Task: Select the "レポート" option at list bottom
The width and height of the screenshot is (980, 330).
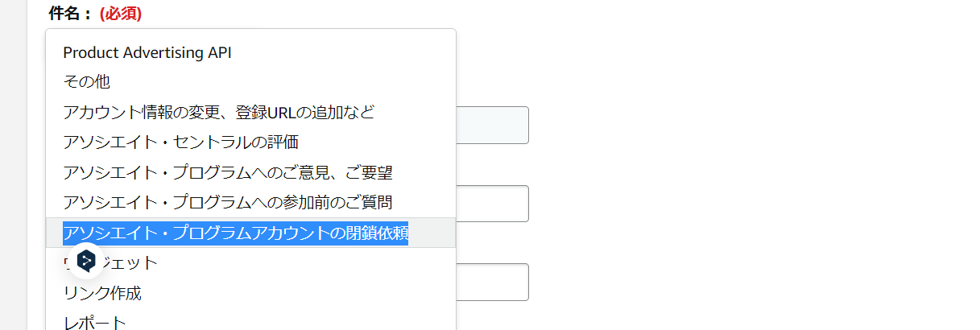Action: (250, 320)
